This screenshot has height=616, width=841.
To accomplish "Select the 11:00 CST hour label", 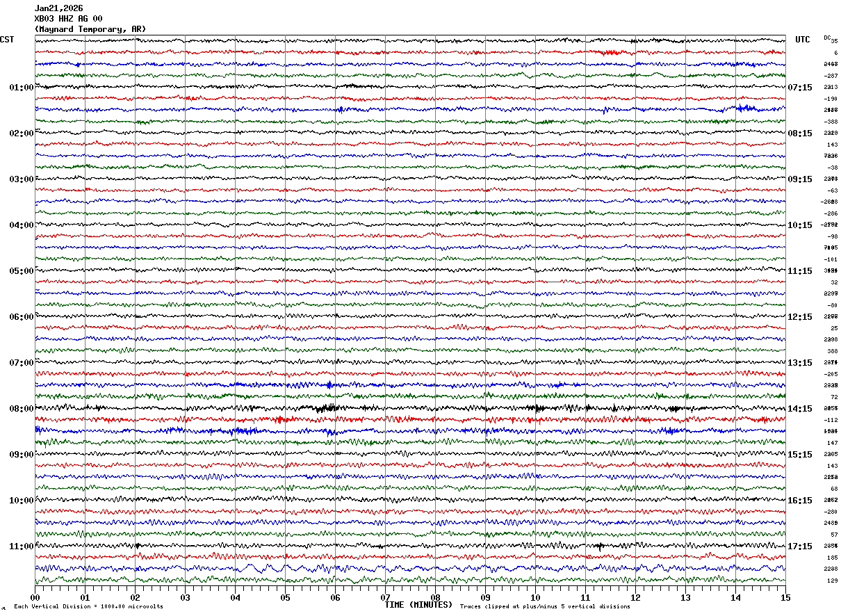I will coord(22,546).
